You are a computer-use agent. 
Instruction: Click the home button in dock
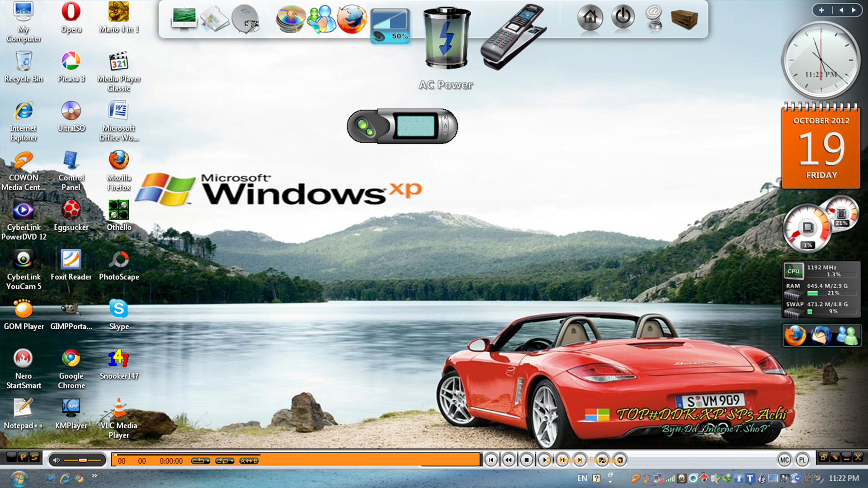click(x=590, y=18)
